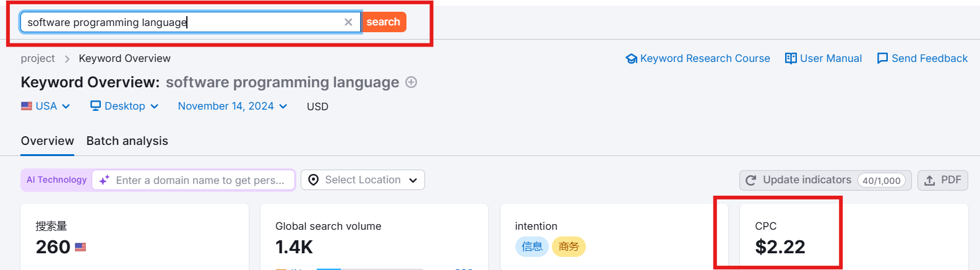Click the AI Technology badge
Screen dimensions: 980x270
pyautogui.click(x=56, y=180)
